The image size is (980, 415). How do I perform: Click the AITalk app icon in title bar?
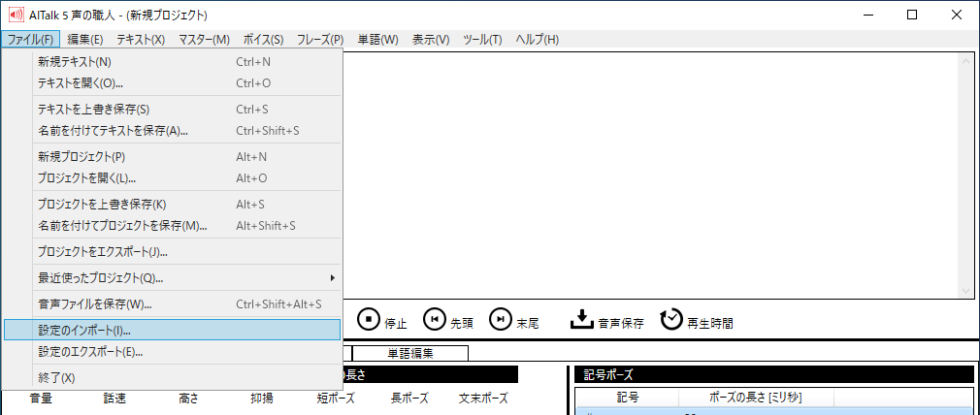[x=15, y=15]
